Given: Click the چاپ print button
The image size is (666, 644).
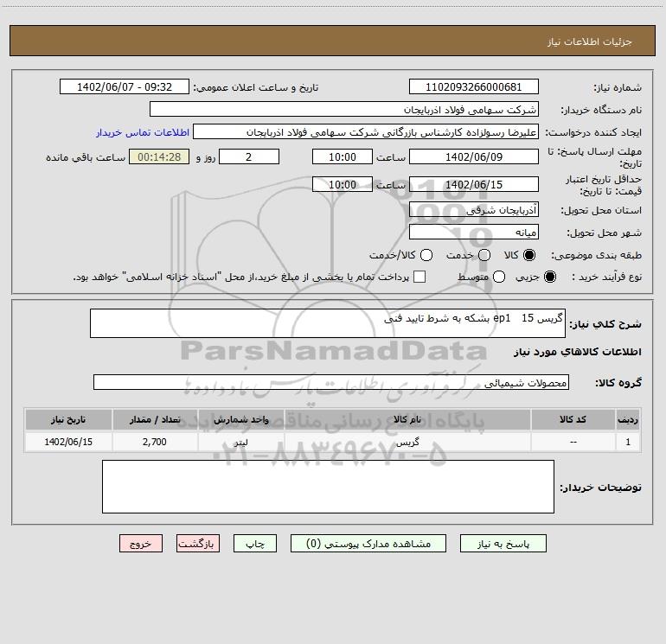Looking at the screenshot, I should [255, 544].
